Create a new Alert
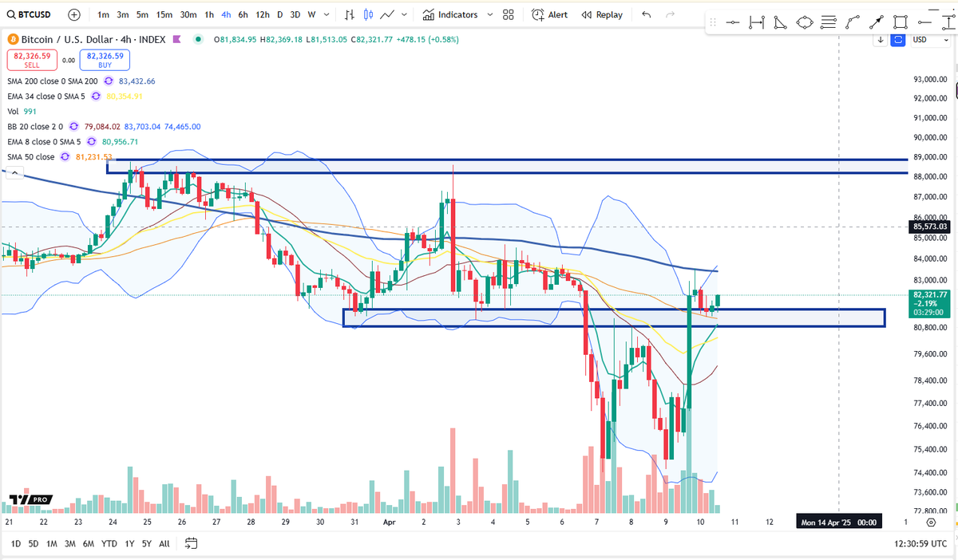Image resolution: width=958 pixels, height=560 pixels. [549, 14]
